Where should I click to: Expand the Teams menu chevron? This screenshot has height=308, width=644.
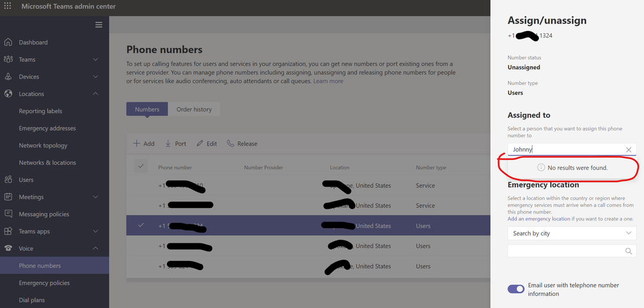95,59
